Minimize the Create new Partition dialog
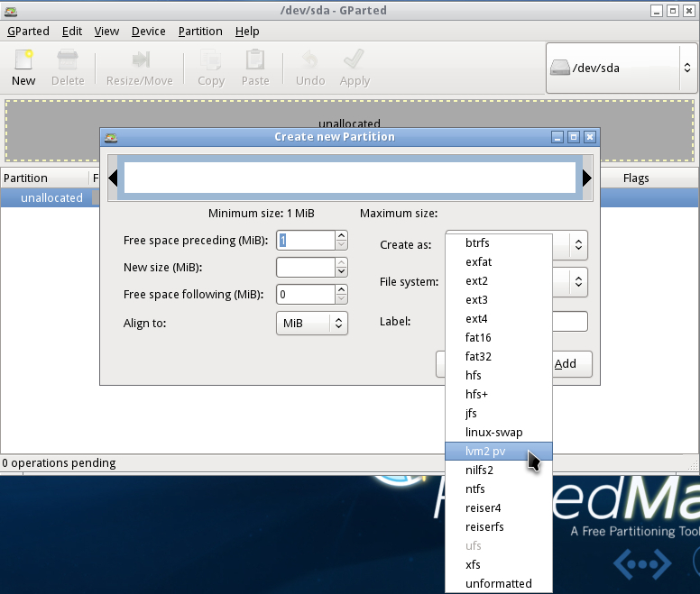The image size is (700, 594). point(557,137)
